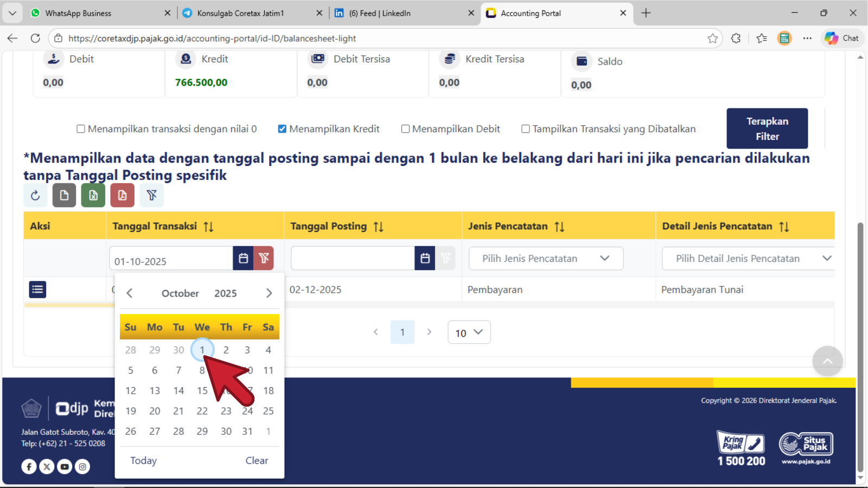The image size is (868, 488).
Task: Export table to PDF with red icon
Action: pyautogui.click(x=122, y=195)
